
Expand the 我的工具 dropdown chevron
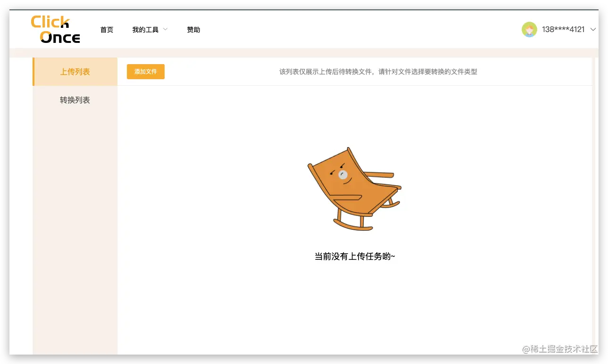166,29
